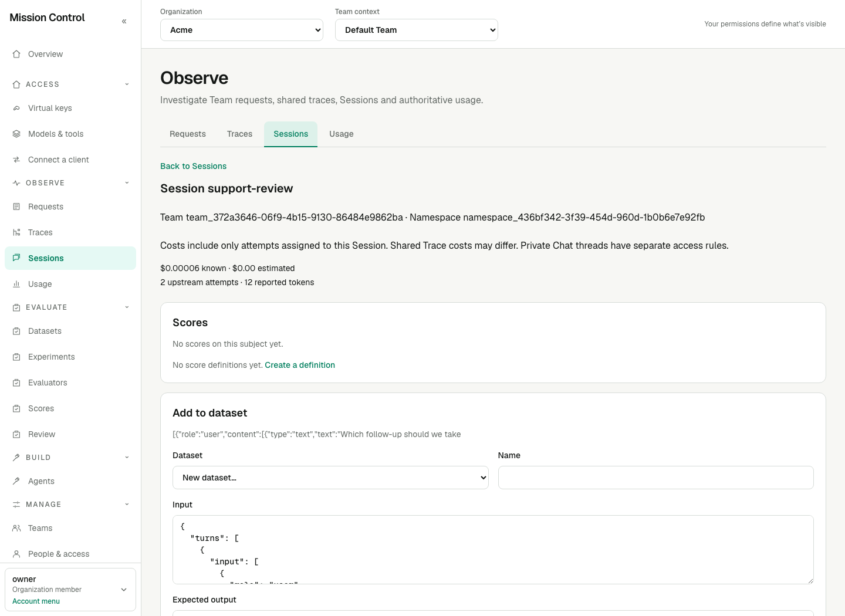Go back via Back to Sessions link
The height and width of the screenshot is (616, 845).
click(x=193, y=166)
